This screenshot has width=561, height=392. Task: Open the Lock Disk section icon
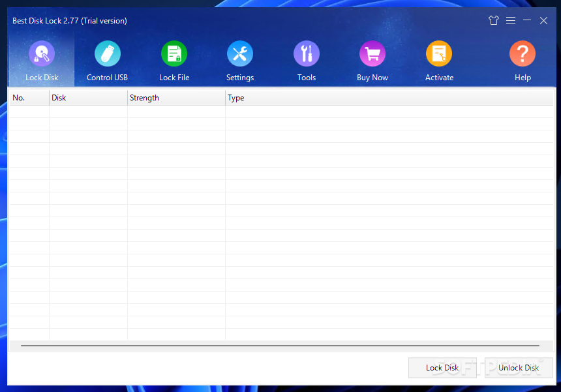pyautogui.click(x=42, y=53)
